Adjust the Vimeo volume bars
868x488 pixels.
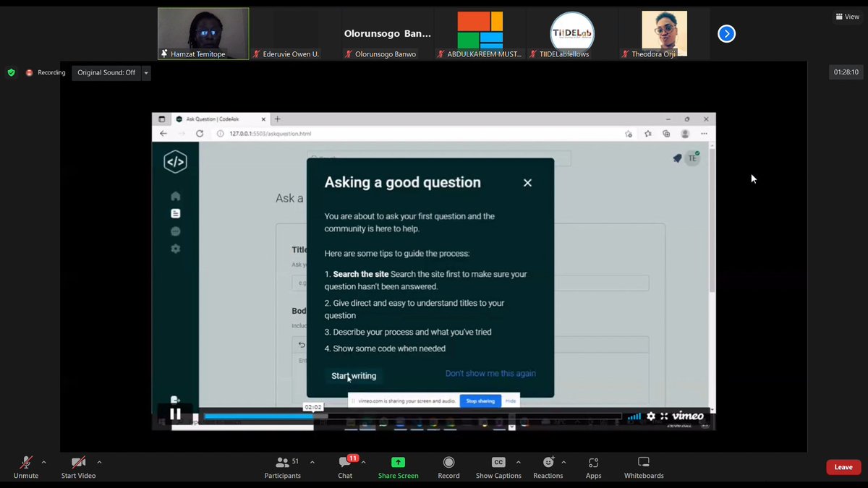click(x=634, y=416)
